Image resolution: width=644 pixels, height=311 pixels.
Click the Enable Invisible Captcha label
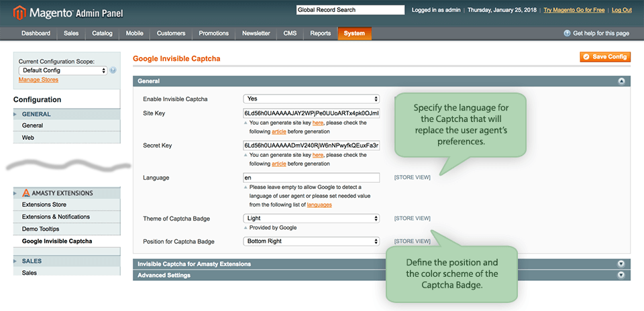pyautogui.click(x=175, y=99)
